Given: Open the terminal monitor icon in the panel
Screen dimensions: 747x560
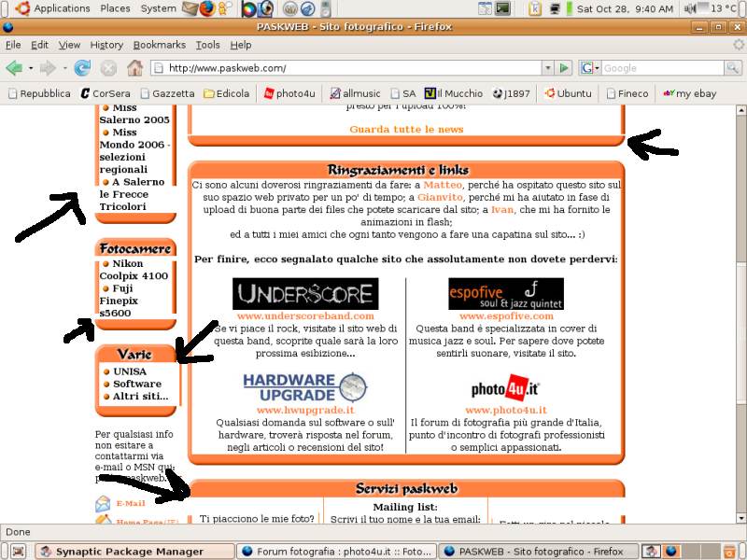Looking at the screenshot, I should point(502,8).
